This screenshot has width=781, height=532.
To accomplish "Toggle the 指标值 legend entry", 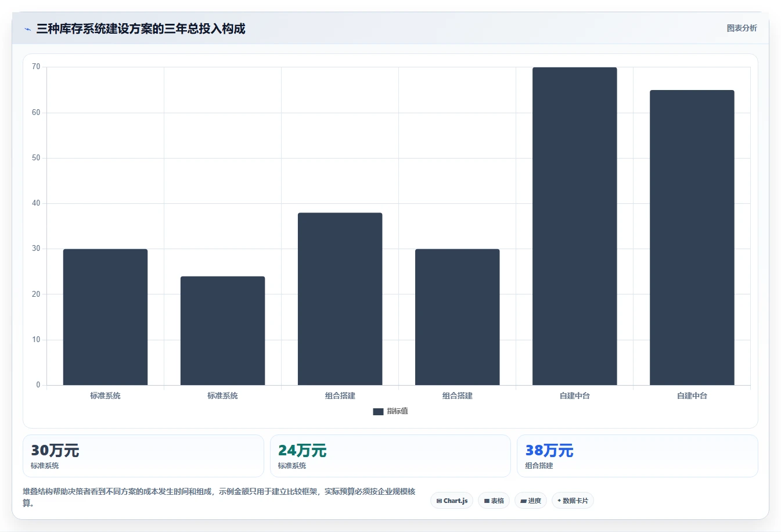I will (x=391, y=411).
